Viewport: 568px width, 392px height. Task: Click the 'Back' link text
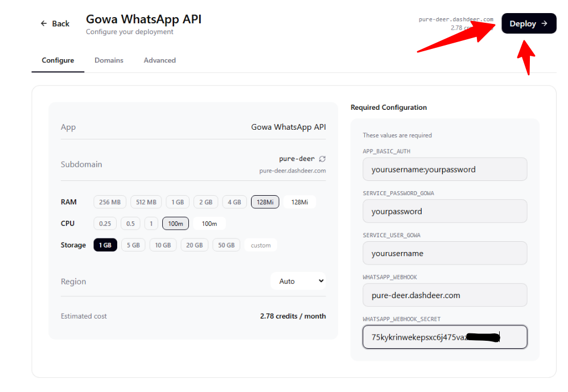coord(60,23)
